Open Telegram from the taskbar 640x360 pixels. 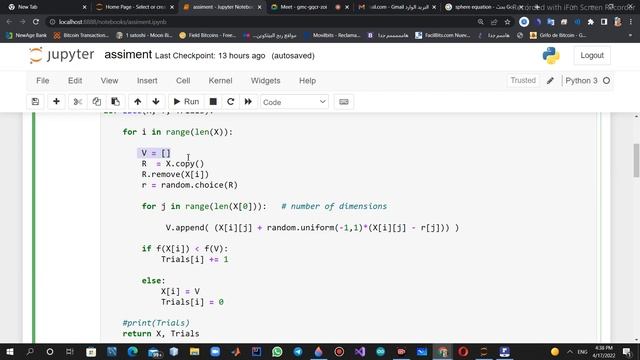[298, 351]
